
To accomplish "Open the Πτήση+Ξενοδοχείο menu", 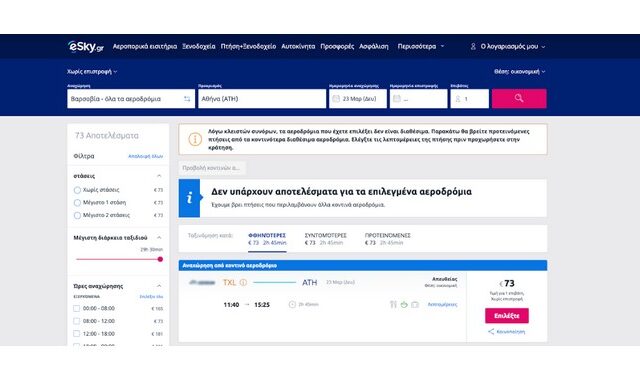I will click(x=248, y=47).
